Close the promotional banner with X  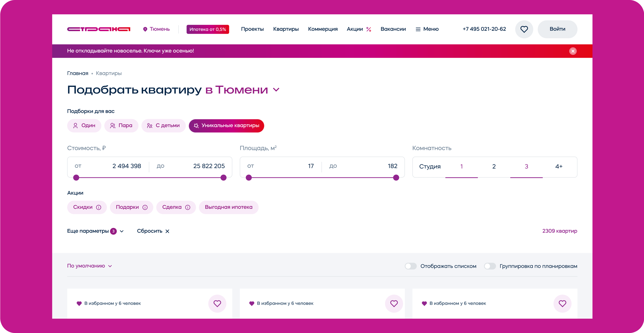coord(573,51)
